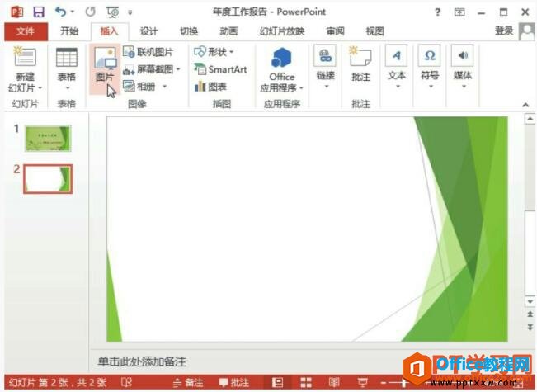537x392 pixels.
Task: Switch to Slide Sorter view
Action: click(x=306, y=382)
